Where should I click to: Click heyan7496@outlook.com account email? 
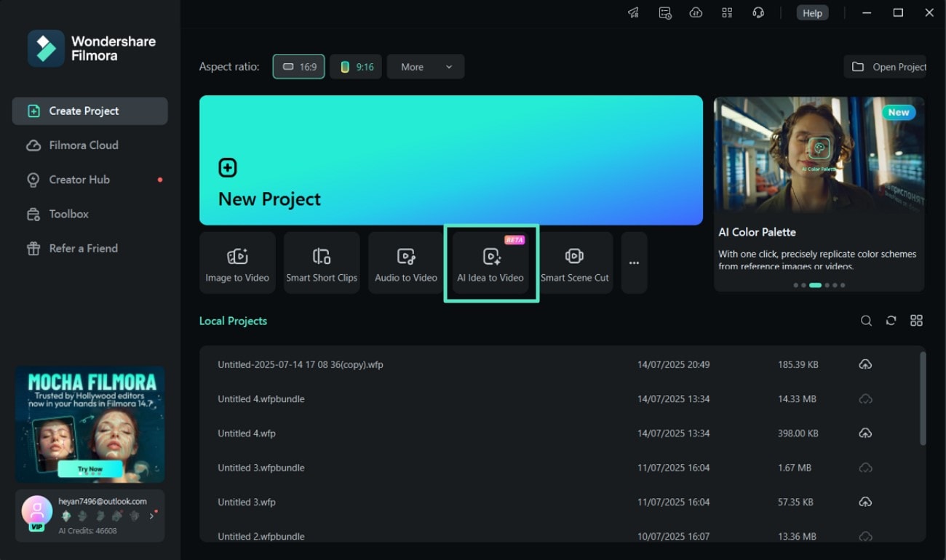(x=103, y=501)
